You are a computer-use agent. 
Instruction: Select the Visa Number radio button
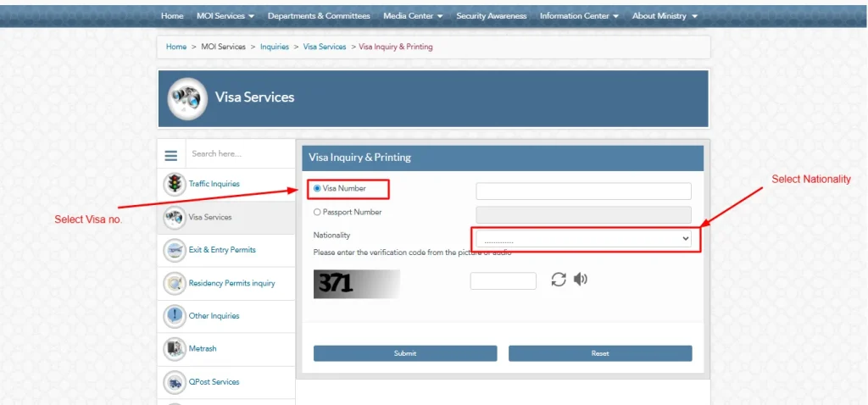coord(317,188)
